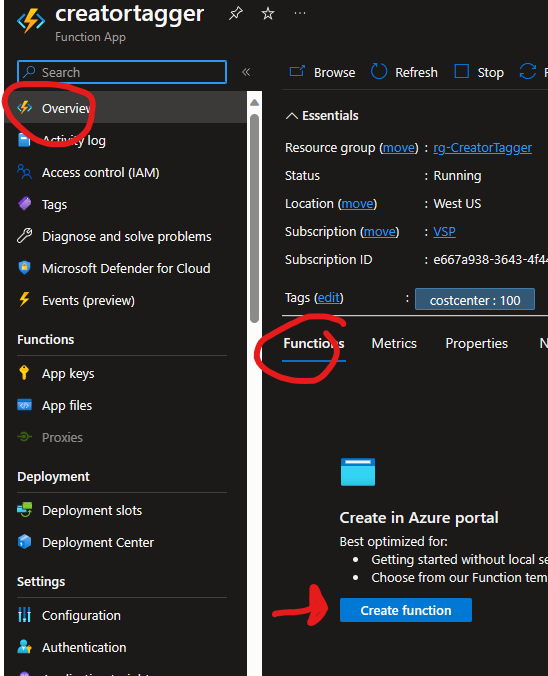Click move link for Resource group

click(400, 147)
